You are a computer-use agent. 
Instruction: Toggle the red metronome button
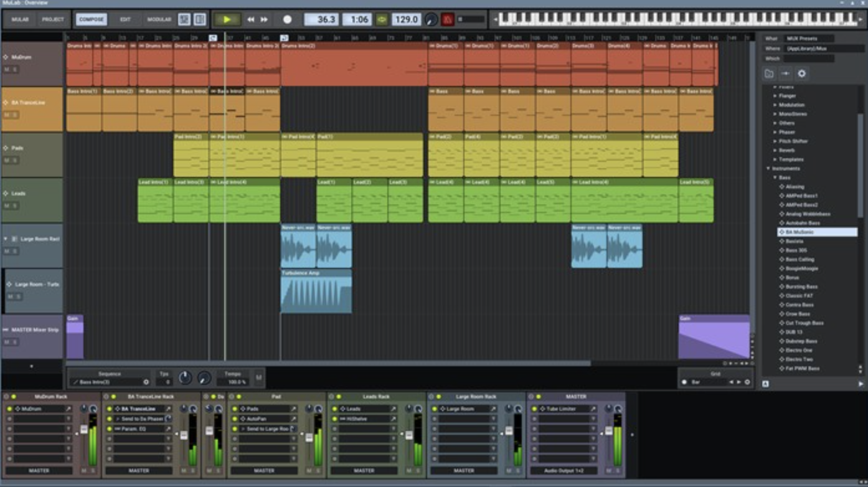(x=447, y=20)
